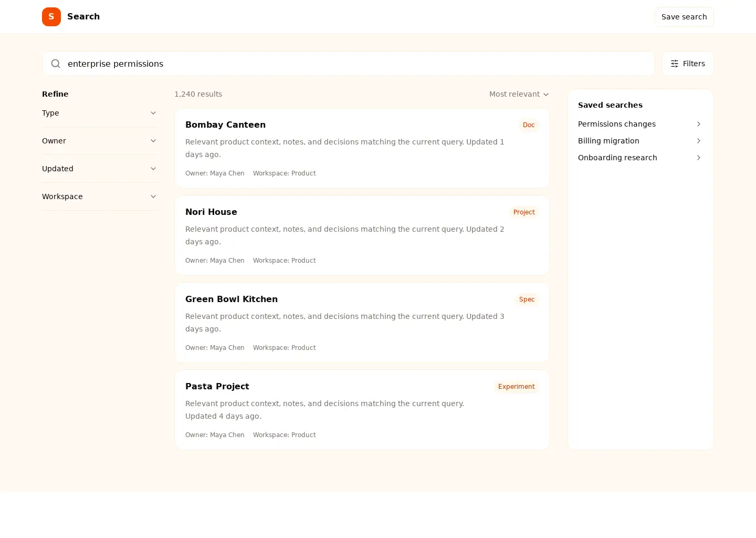Click the orange S app logo

[51, 17]
